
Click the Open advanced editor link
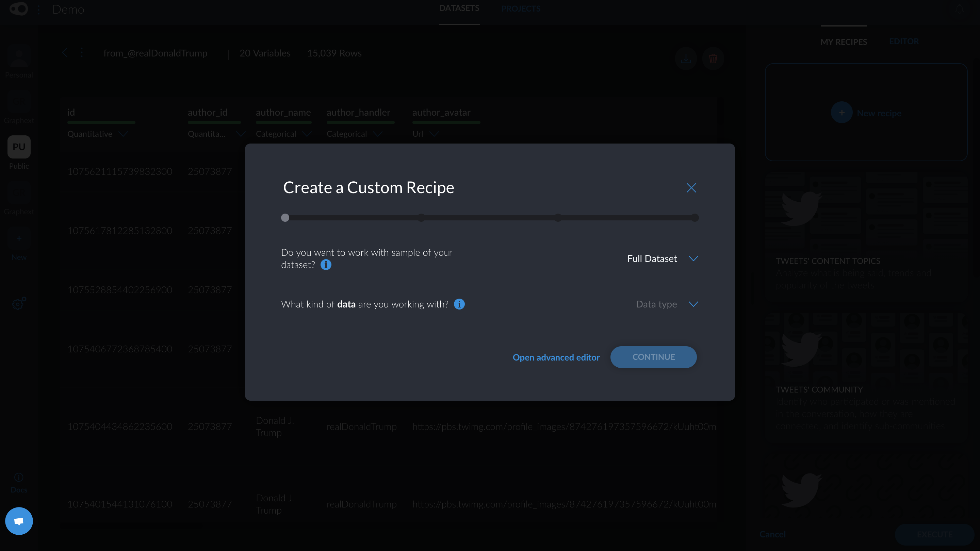[556, 357]
